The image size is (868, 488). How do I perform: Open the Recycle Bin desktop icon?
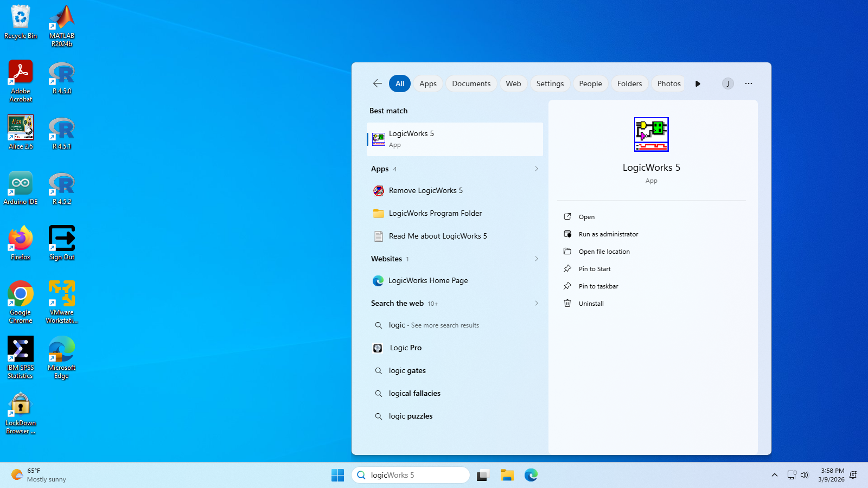[21, 22]
